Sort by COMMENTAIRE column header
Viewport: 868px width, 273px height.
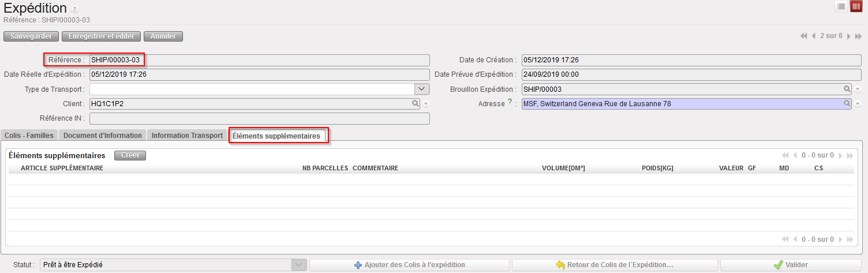pyautogui.click(x=375, y=169)
